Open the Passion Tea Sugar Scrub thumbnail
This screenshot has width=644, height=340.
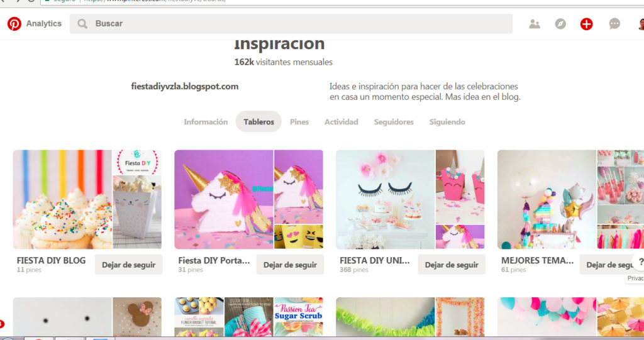coord(299,317)
